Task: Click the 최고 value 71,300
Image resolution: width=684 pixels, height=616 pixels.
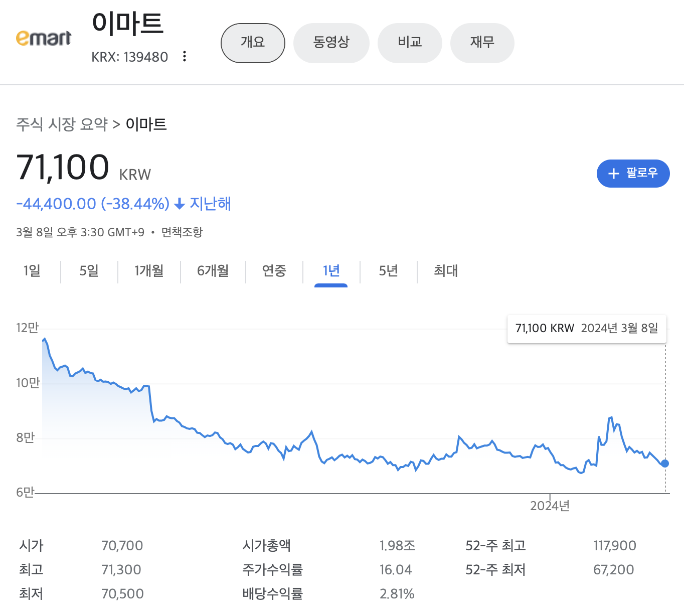Action: (121, 570)
